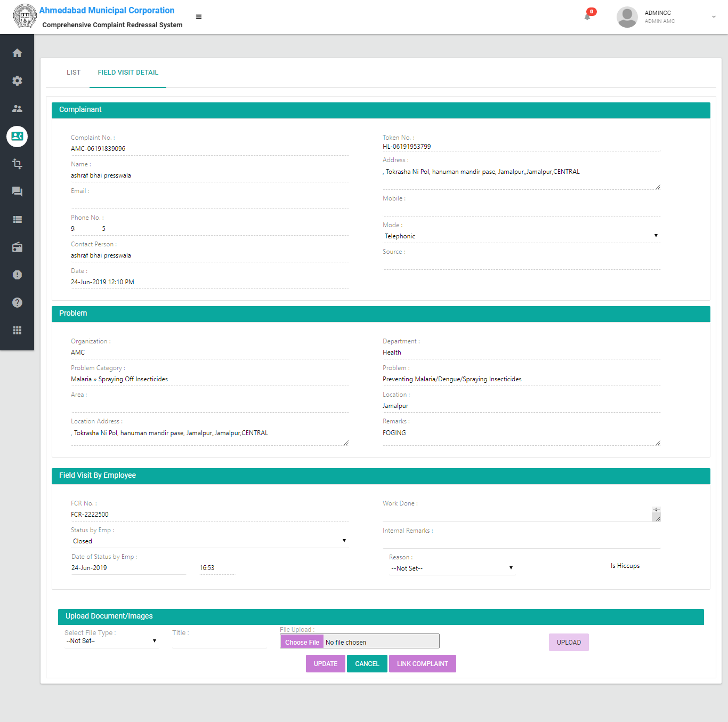Click the Problem Category field
728x722 pixels.
click(x=210, y=379)
